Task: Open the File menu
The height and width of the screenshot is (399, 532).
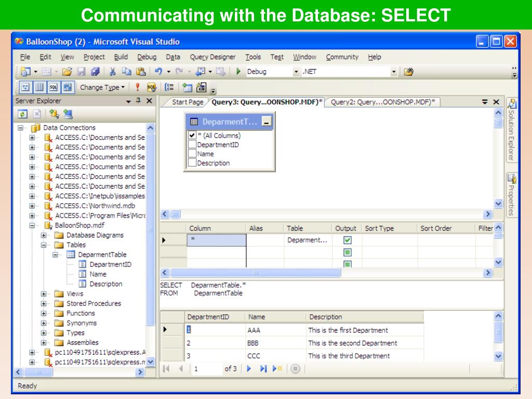Action: click(x=25, y=57)
